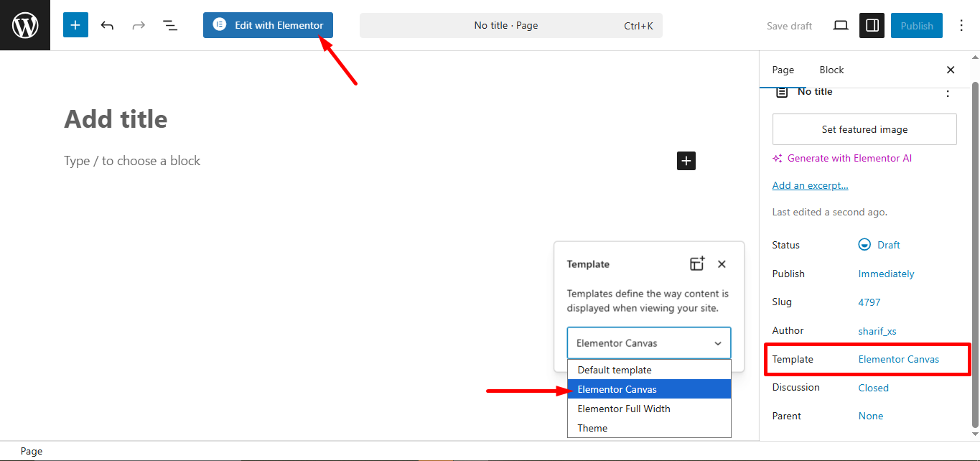Open the Add an excerpt link

[x=810, y=185]
